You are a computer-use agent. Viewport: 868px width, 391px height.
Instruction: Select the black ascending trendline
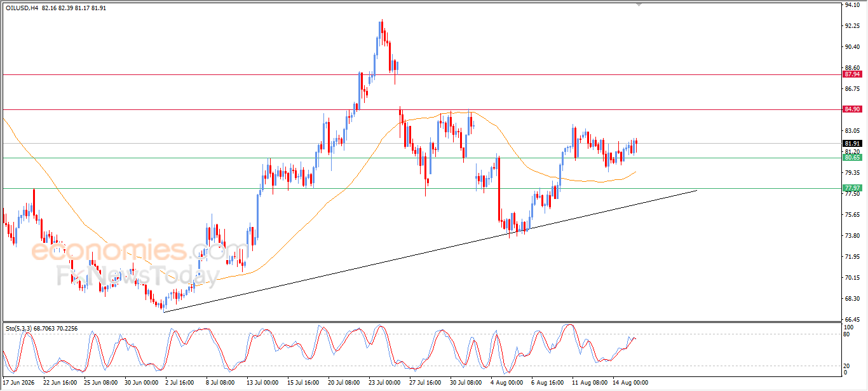[x=430, y=250]
